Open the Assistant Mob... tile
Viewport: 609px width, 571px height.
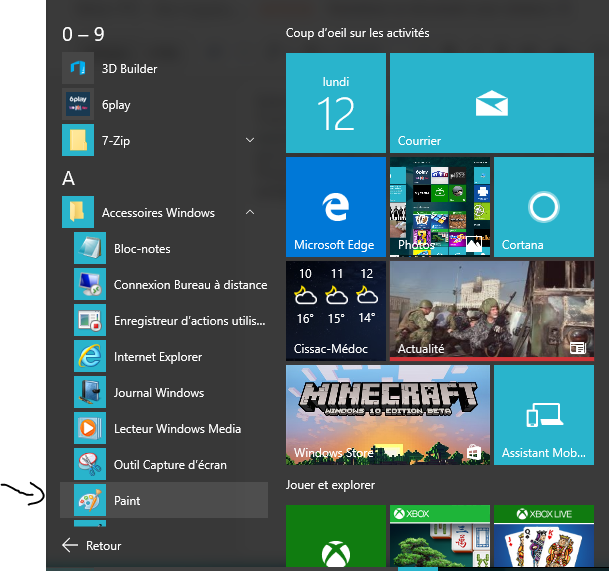(544, 415)
